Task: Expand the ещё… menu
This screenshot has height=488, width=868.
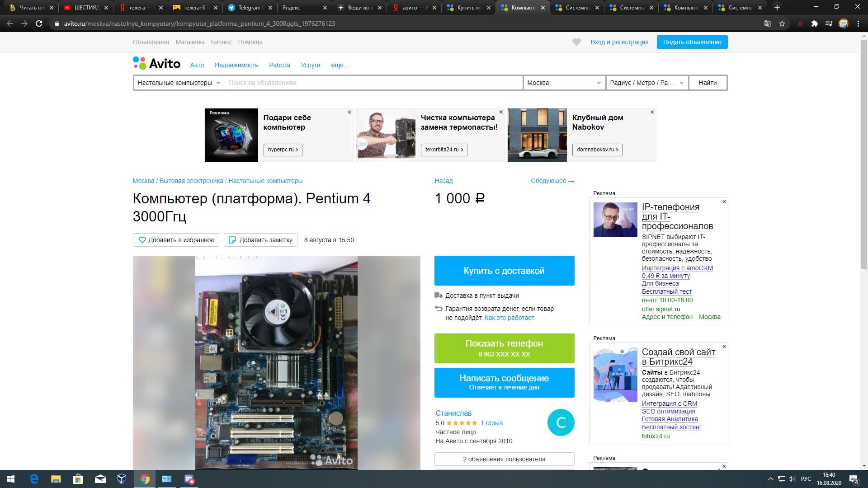Action: [340, 65]
